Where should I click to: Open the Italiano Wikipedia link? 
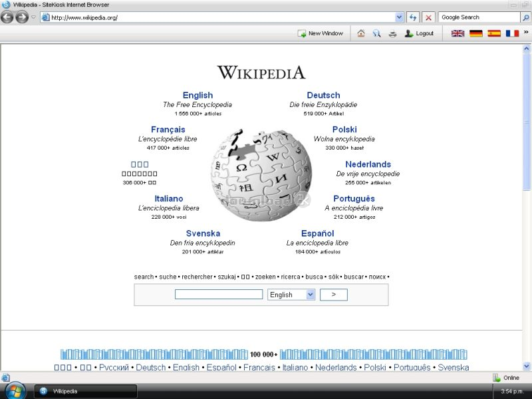click(169, 198)
